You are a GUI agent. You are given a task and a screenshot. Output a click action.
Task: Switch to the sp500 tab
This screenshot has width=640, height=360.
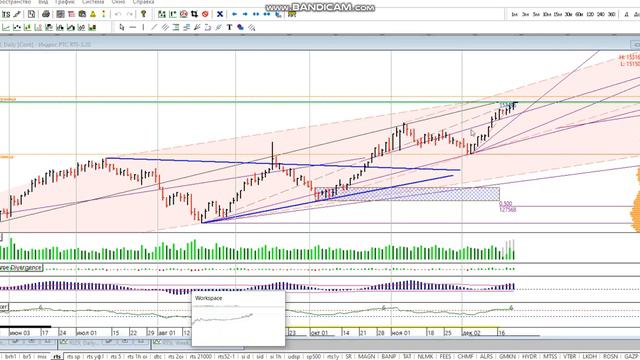click(x=313, y=356)
